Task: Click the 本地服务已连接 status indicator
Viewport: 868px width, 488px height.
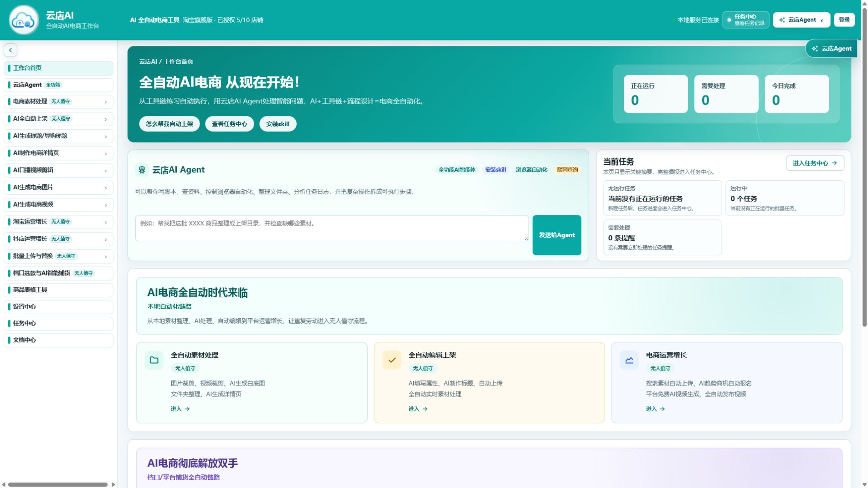Action: (695, 20)
